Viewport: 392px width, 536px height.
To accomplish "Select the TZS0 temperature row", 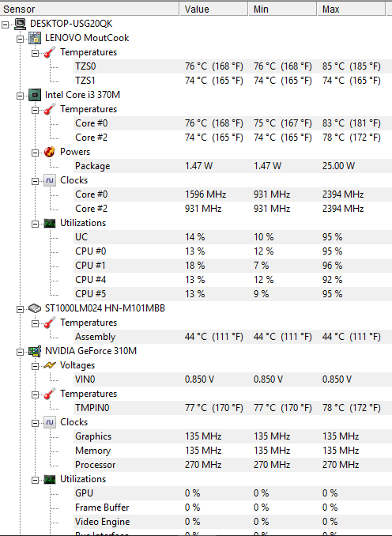I will [x=232, y=66].
